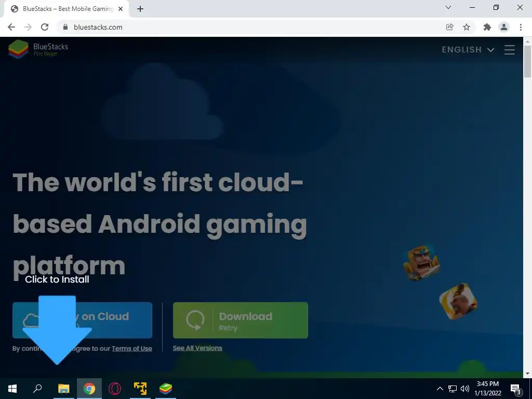This screenshot has height=399, width=532.
Task: Launch BlueStacks from the taskbar
Action: pyautogui.click(x=166, y=389)
